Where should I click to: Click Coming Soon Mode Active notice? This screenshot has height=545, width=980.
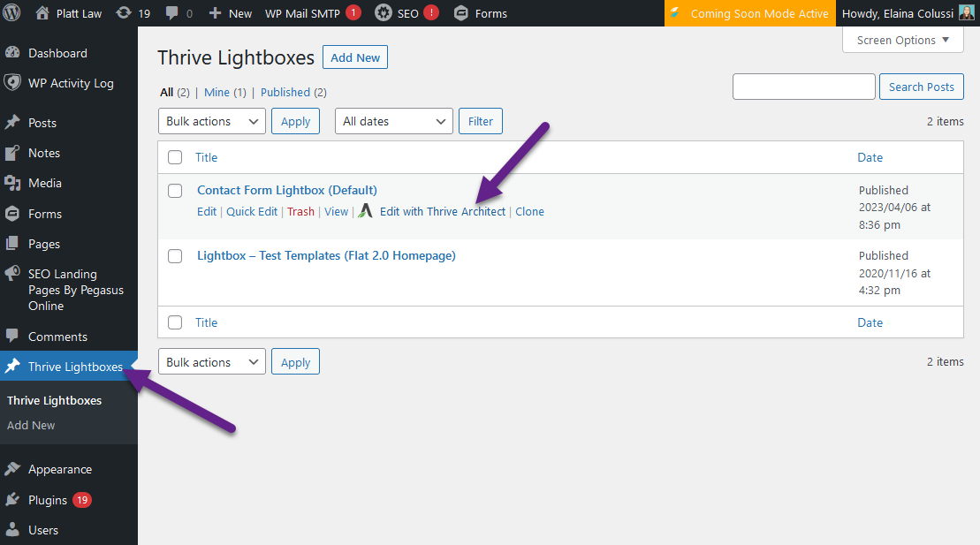750,13
